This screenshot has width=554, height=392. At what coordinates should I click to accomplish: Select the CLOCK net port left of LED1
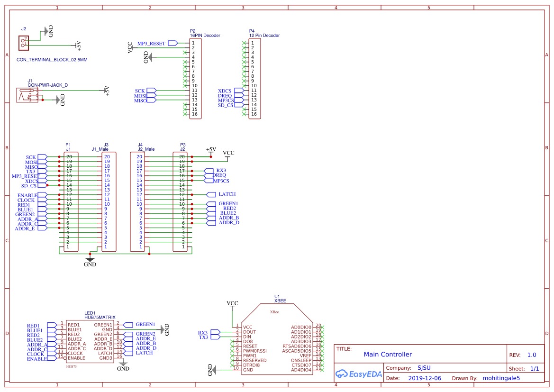[x=52, y=354]
